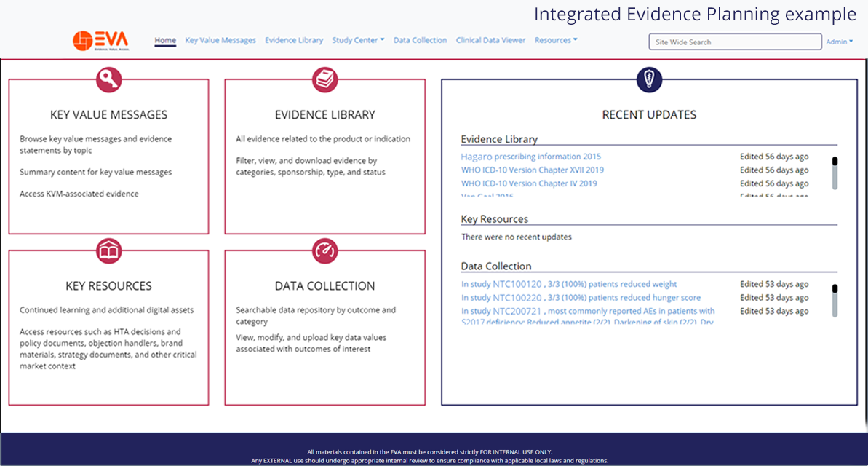Open study NTC100220 reduced hunger score link

pyautogui.click(x=581, y=298)
